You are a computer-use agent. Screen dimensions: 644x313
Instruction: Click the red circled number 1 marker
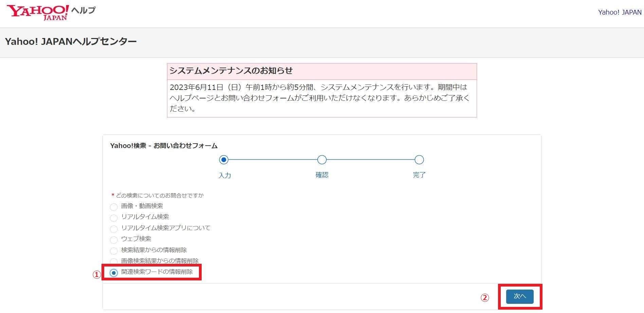coord(97,275)
